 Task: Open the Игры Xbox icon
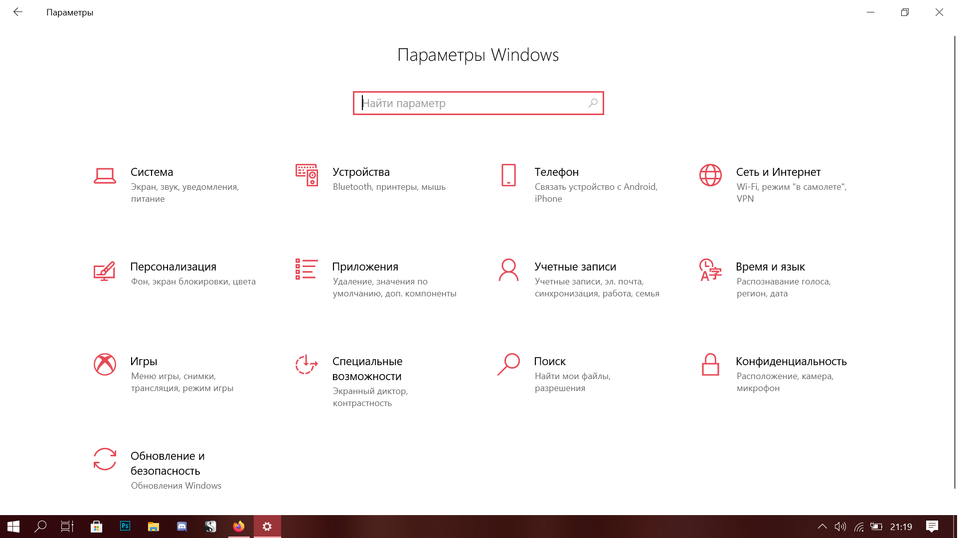(105, 364)
